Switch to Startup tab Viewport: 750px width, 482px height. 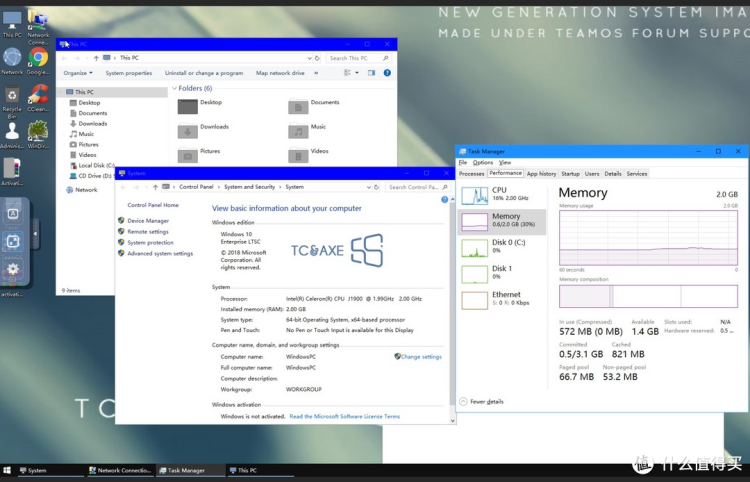point(570,174)
